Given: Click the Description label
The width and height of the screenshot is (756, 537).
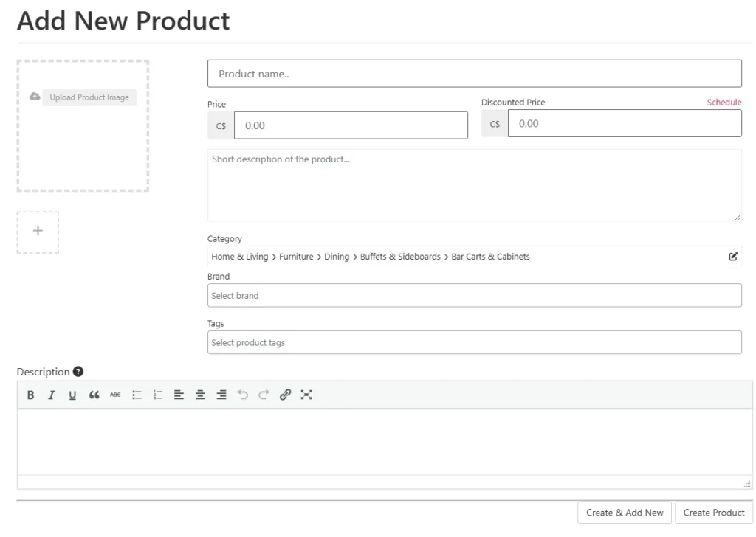Looking at the screenshot, I should coord(44,372).
